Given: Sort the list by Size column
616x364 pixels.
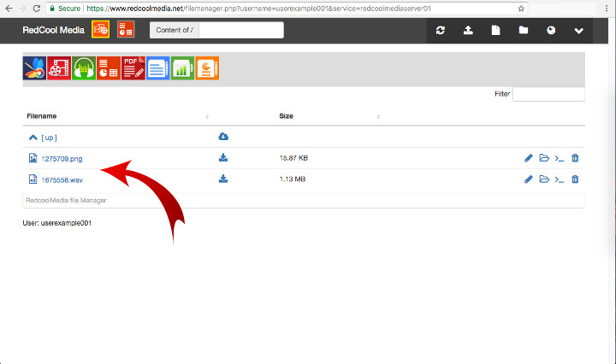Looking at the screenshot, I should (x=287, y=115).
